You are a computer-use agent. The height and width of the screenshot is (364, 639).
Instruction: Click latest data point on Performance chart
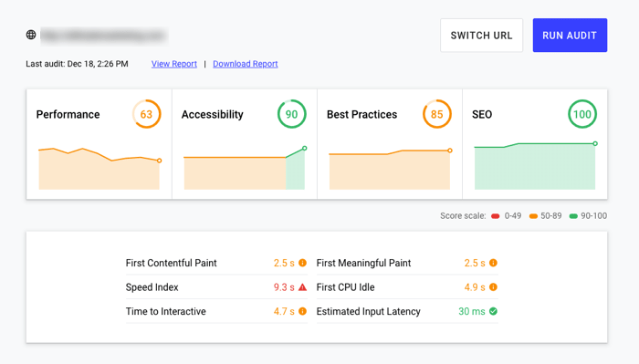[160, 161]
